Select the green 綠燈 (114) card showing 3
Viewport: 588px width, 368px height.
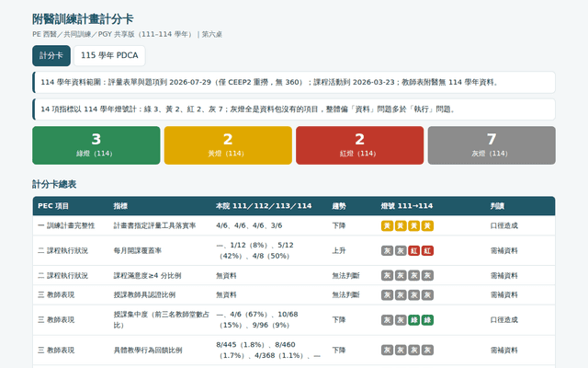point(96,145)
